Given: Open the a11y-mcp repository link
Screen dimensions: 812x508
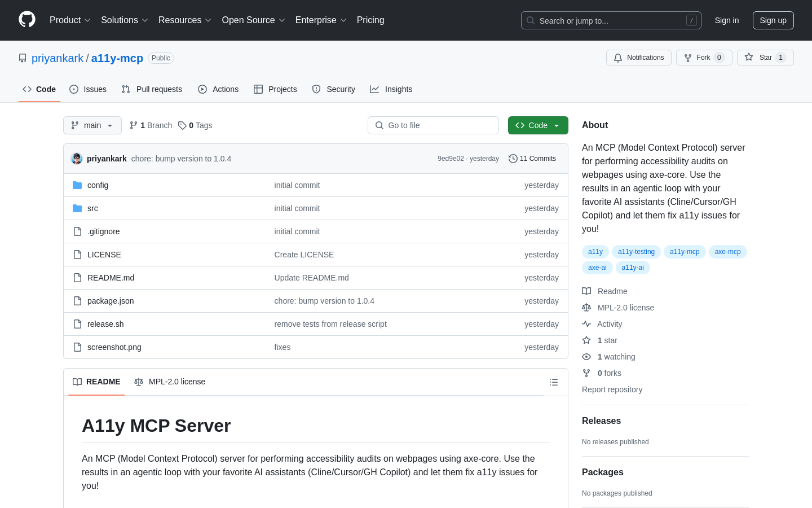Looking at the screenshot, I should [117, 58].
